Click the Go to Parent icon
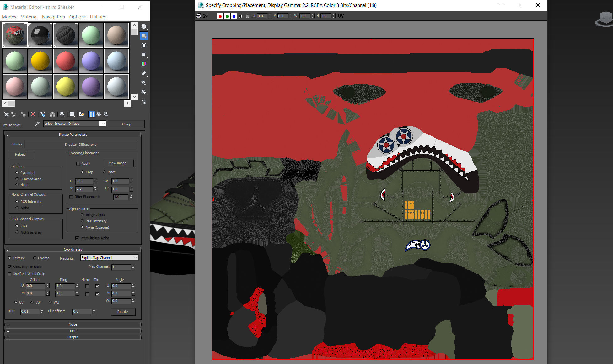The width and height of the screenshot is (613, 364). point(99,114)
